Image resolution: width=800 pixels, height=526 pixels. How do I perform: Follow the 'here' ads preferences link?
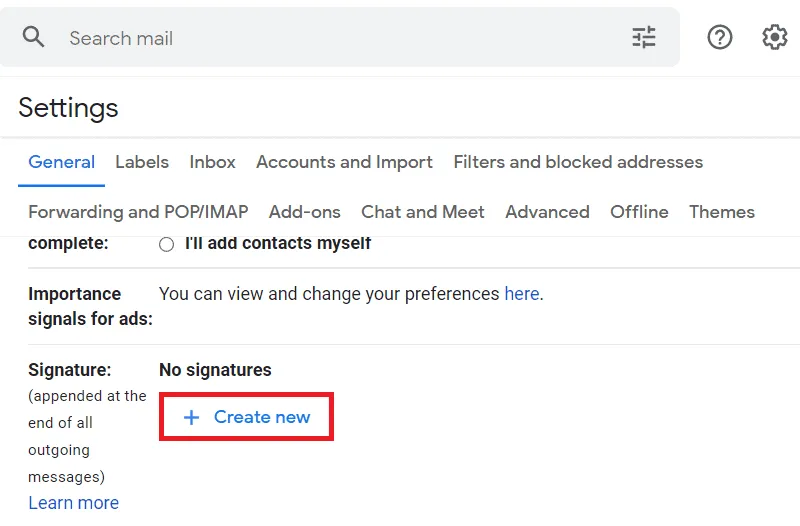coord(522,294)
